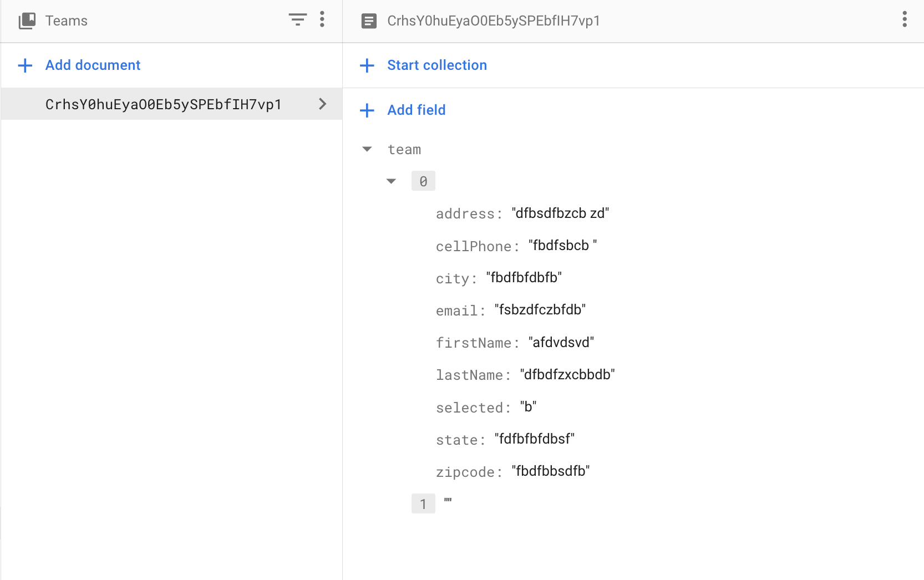
Task: Click the plus icon next to Start collection
Action: [367, 65]
